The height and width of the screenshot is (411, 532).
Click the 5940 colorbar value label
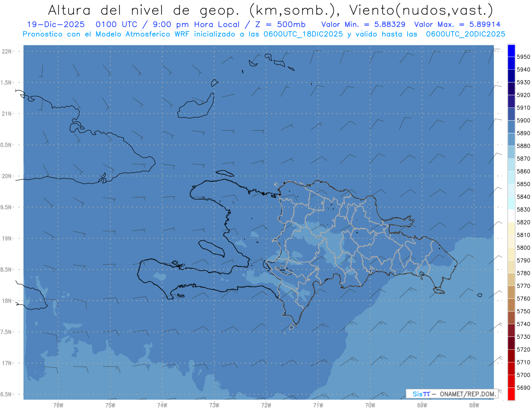pos(523,70)
